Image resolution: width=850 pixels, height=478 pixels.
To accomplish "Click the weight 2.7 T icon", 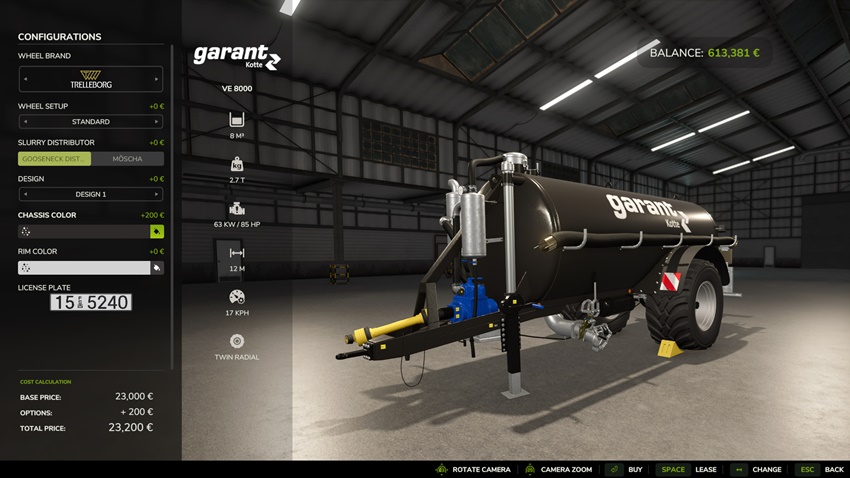I will click(236, 164).
